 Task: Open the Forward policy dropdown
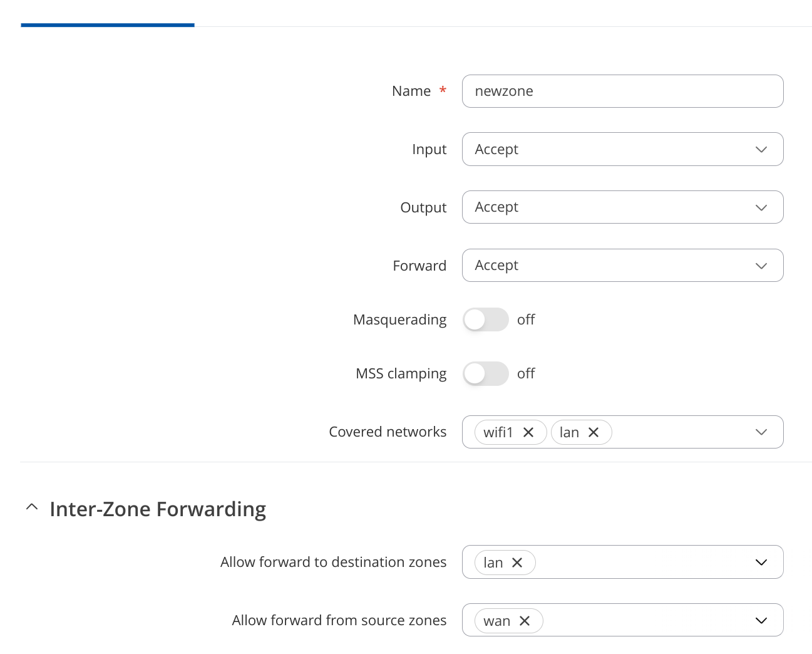tap(622, 266)
